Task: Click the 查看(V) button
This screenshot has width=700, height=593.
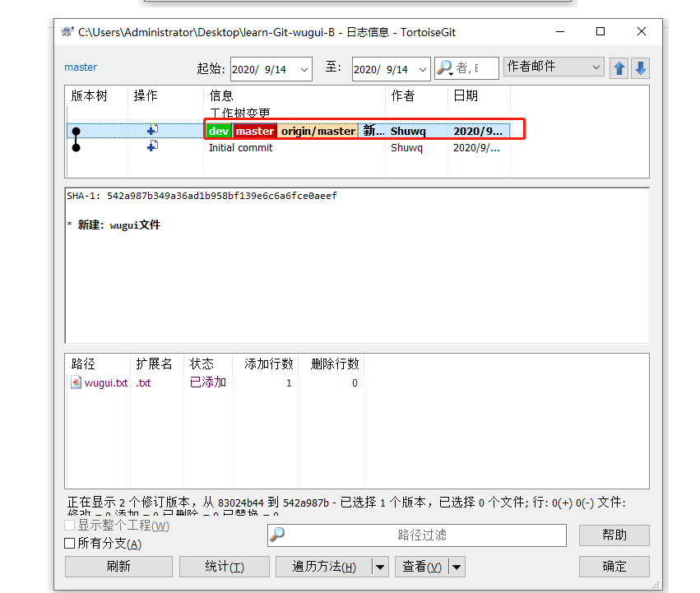Action: pyautogui.click(x=422, y=567)
